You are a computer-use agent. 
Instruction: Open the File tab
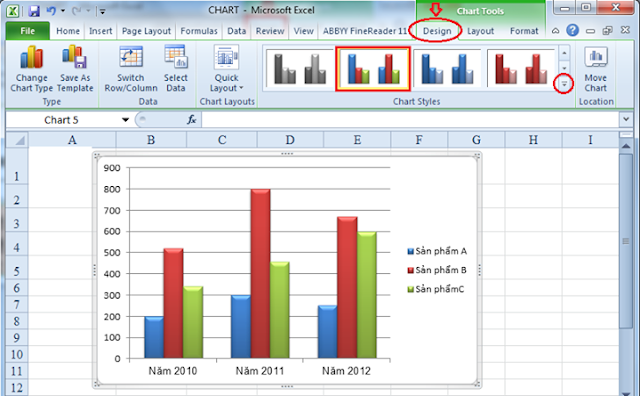[x=28, y=31]
